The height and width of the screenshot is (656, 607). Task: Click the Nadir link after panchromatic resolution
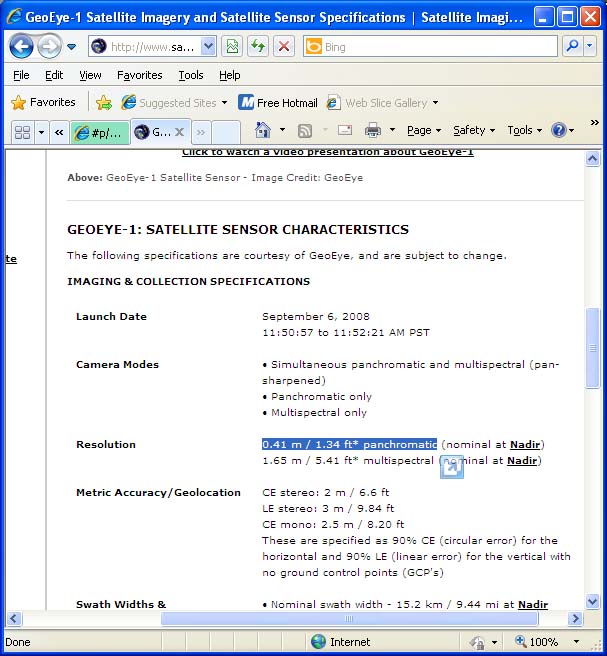pos(526,444)
